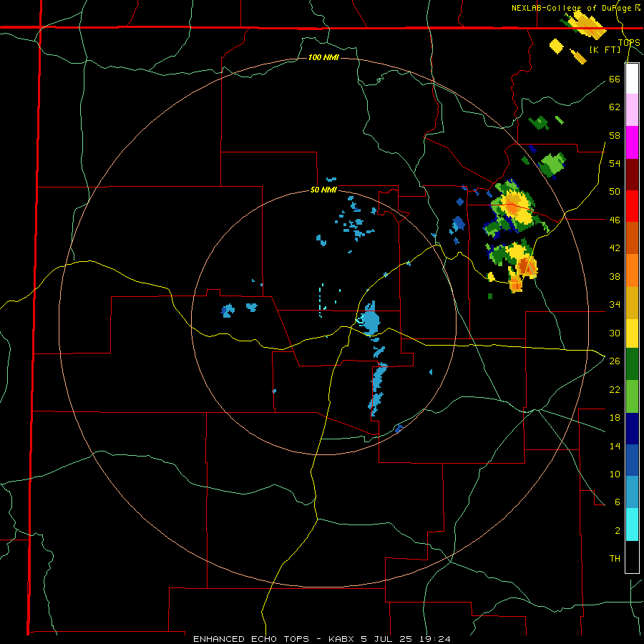The height and width of the screenshot is (644, 644).
Task: Click the bright red 50 kft legend swatch
Action: (x=632, y=206)
